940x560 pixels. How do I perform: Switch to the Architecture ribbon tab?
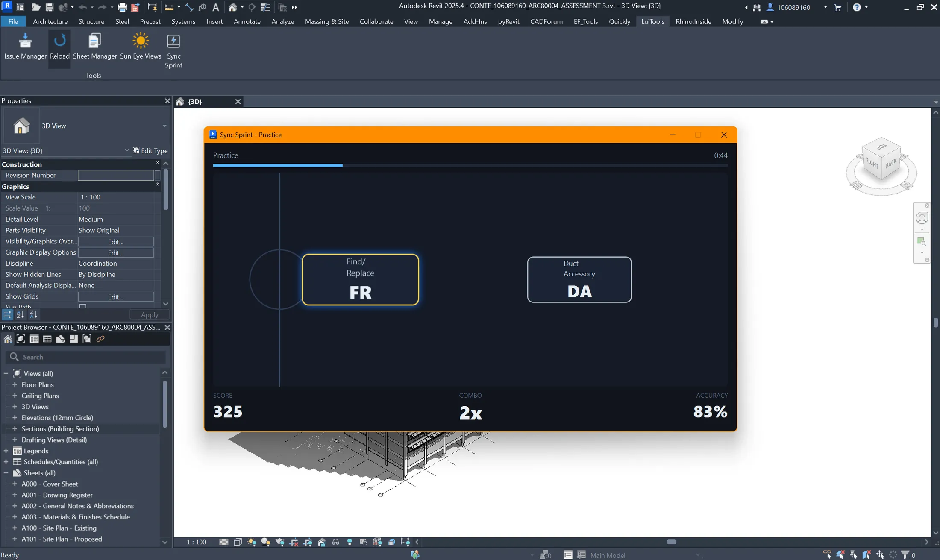(x=50, y=21)
